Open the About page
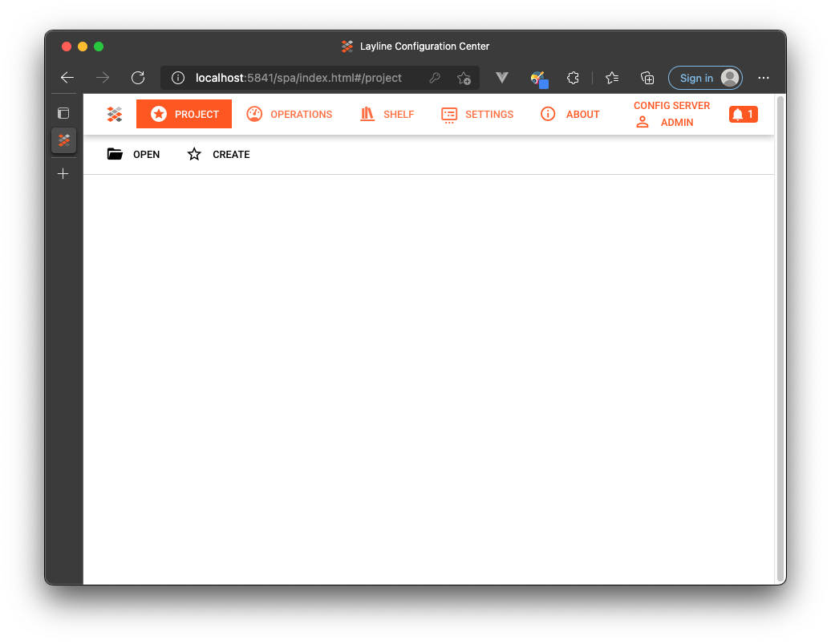This screenshot has width=831, height=644. point(570,115)
